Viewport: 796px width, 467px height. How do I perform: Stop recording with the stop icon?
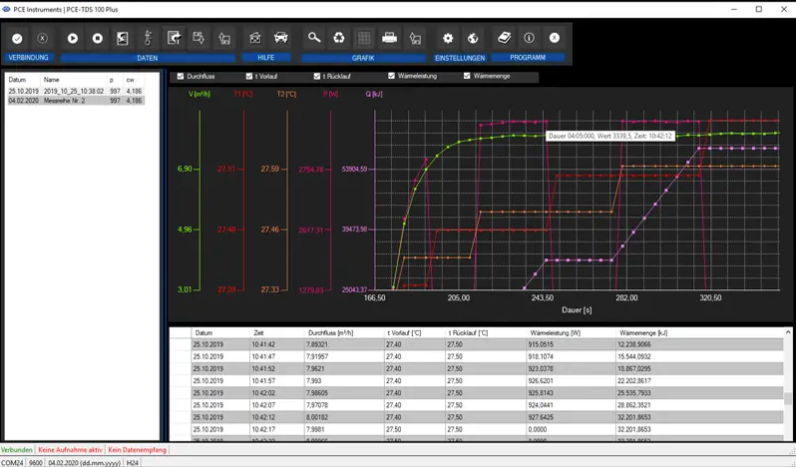tap(98, 38)
